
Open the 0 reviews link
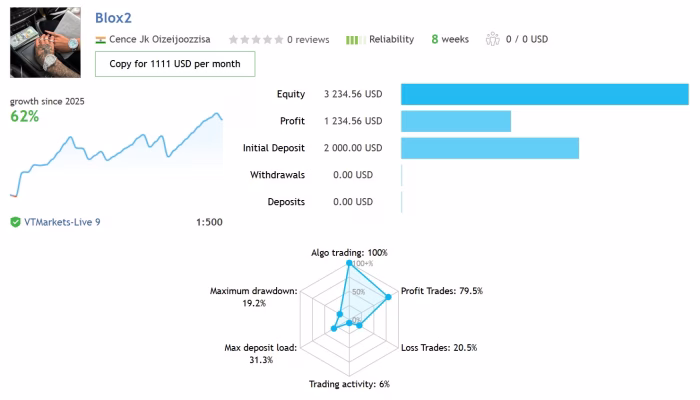[308, 40]
